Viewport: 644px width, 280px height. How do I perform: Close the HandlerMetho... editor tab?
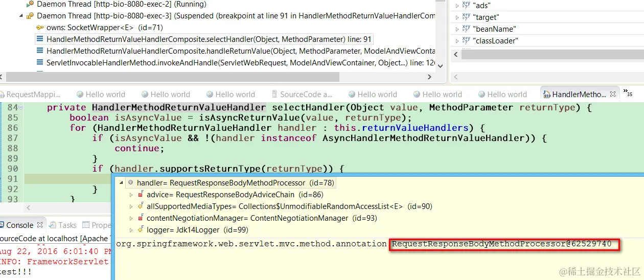point(613,94)
